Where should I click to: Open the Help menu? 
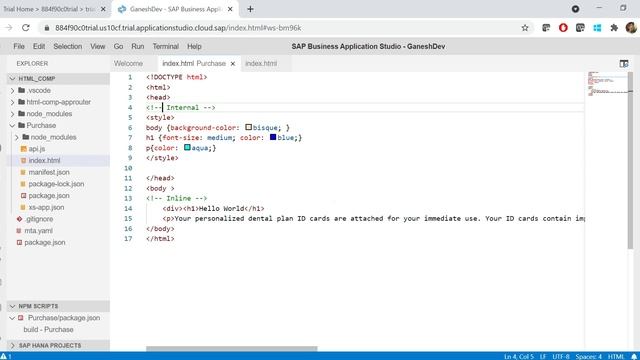(x=194, y=47)
